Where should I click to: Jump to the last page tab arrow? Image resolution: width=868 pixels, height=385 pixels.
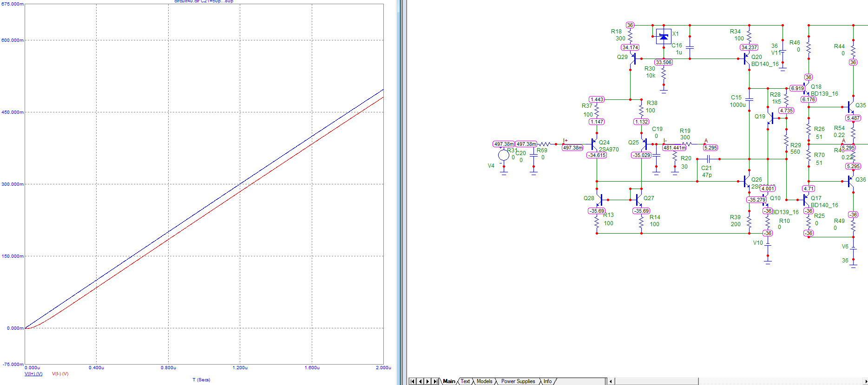point(435,381)
